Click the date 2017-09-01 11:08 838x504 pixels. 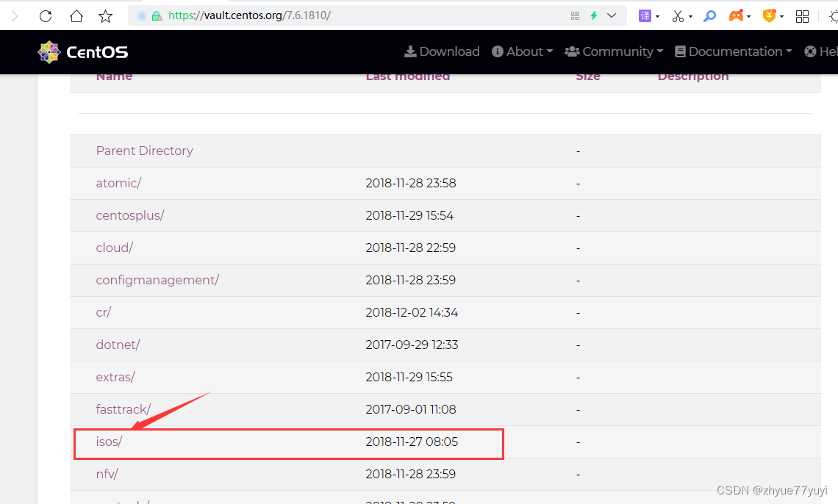[410, 409]
